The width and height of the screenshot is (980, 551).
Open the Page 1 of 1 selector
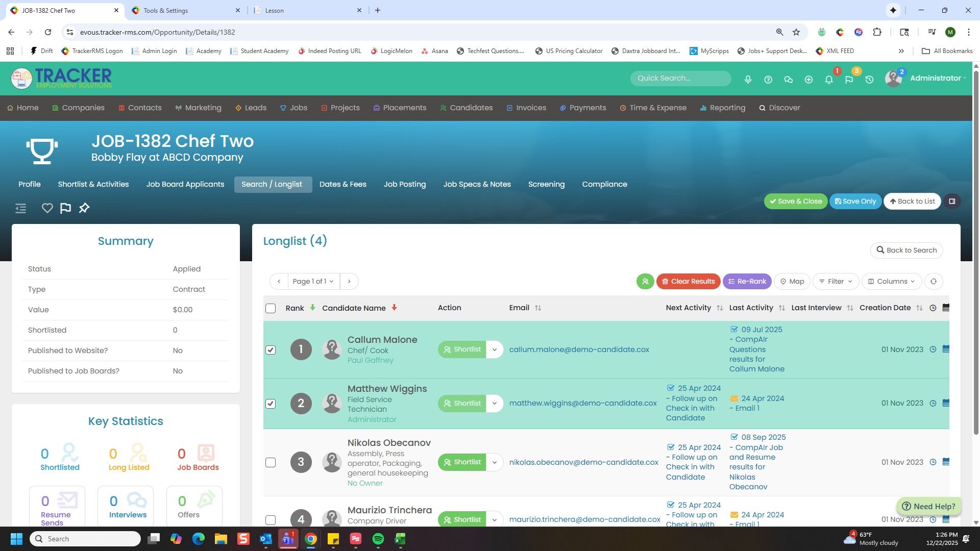(313, 282)
